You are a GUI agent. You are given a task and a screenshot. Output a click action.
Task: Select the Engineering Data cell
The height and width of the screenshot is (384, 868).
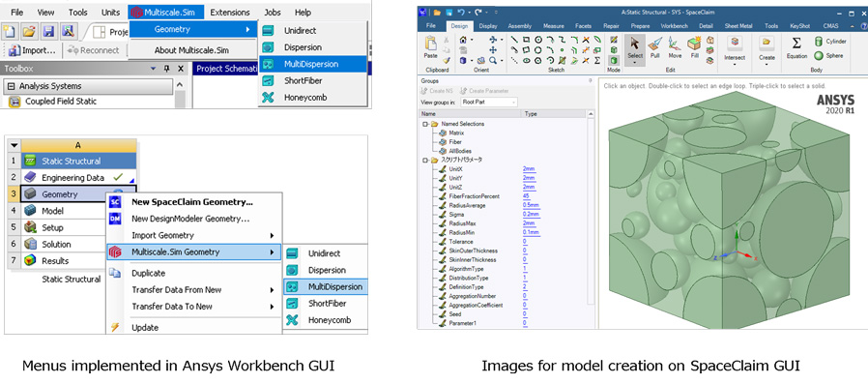click(72, 178)
